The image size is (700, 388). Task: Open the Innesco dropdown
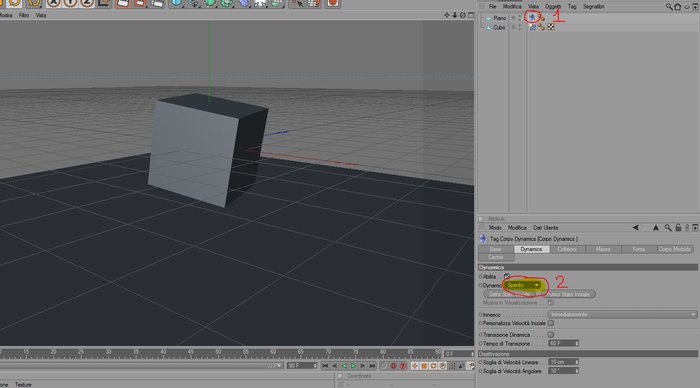tap(622, 314)
